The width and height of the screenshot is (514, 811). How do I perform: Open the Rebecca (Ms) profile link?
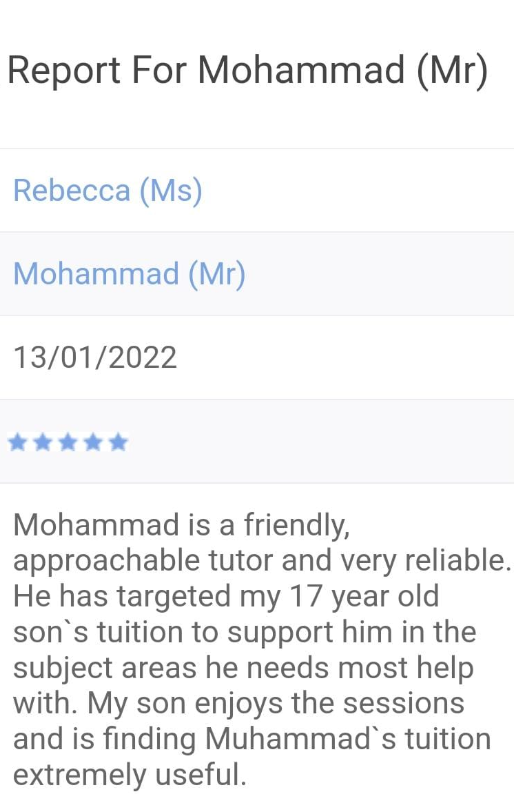pyautogui.click(x=108, y=190)
